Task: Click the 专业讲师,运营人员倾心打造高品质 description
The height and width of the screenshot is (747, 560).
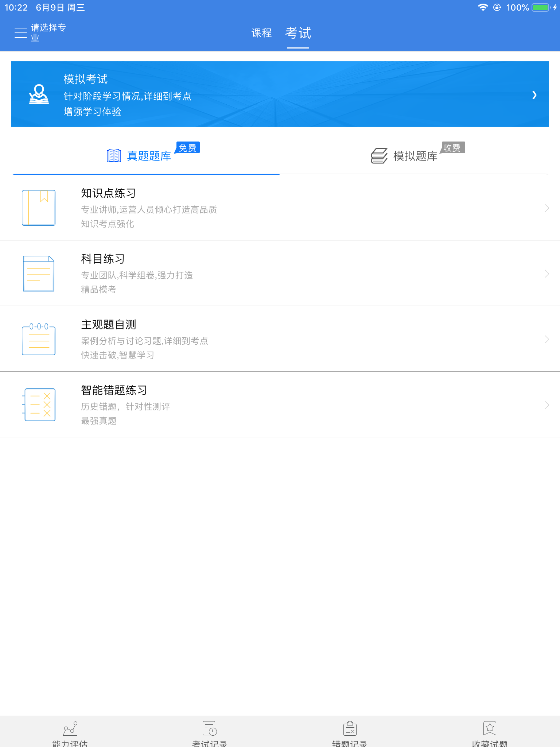Action: [149, 210]
